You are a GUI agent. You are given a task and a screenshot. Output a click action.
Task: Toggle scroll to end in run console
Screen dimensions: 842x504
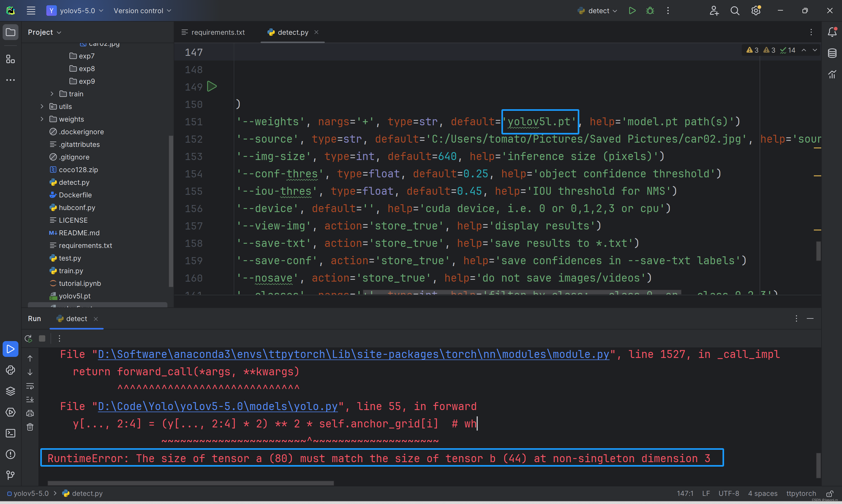click(30, 400)
